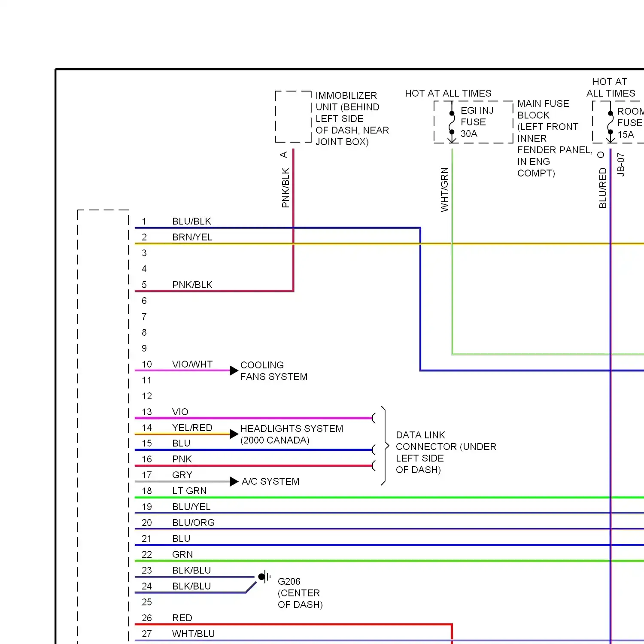This screenshot has height=644, width=644.
Task: Select the A/C SYSTEM label
Action: 270,481
